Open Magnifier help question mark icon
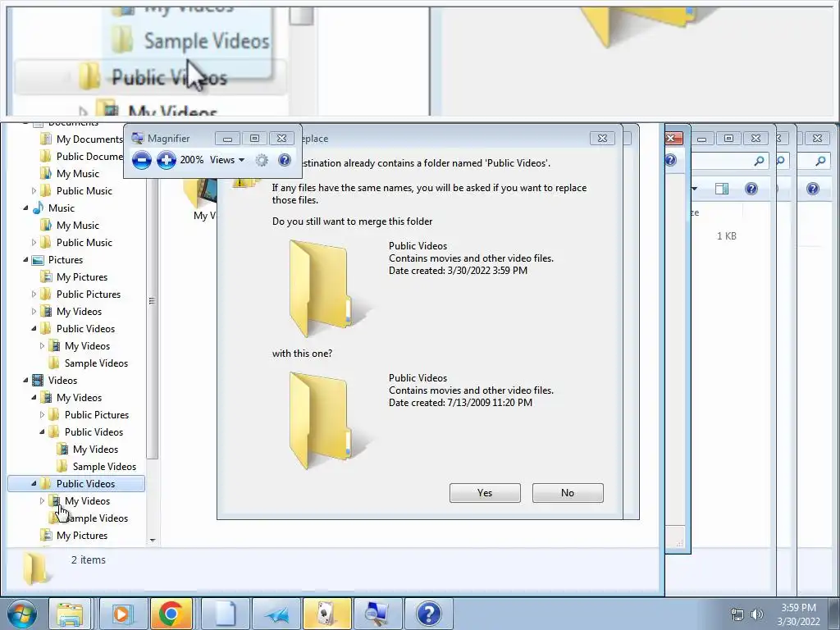This screenshot has height=630, width=840. point(285,160)
